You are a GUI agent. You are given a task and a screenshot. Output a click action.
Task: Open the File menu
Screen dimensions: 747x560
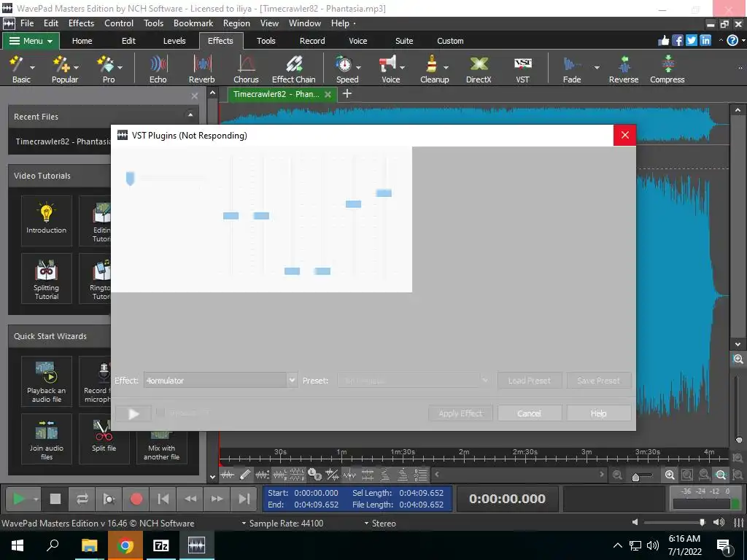pos(27,23)
